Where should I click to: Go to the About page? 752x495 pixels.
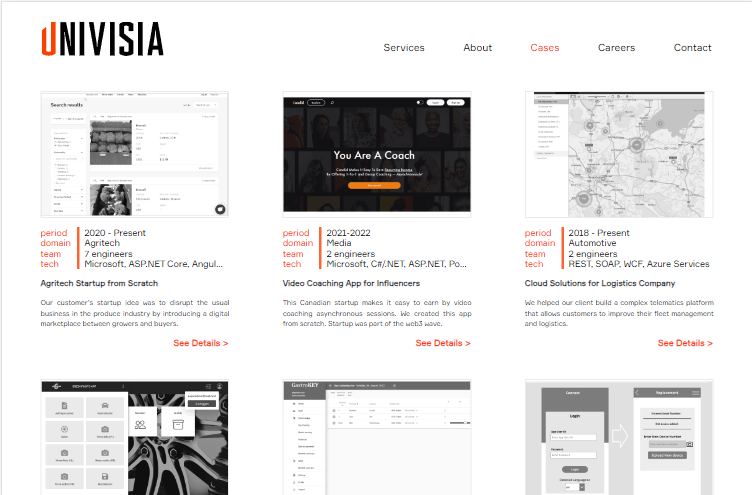coord(477,47)
